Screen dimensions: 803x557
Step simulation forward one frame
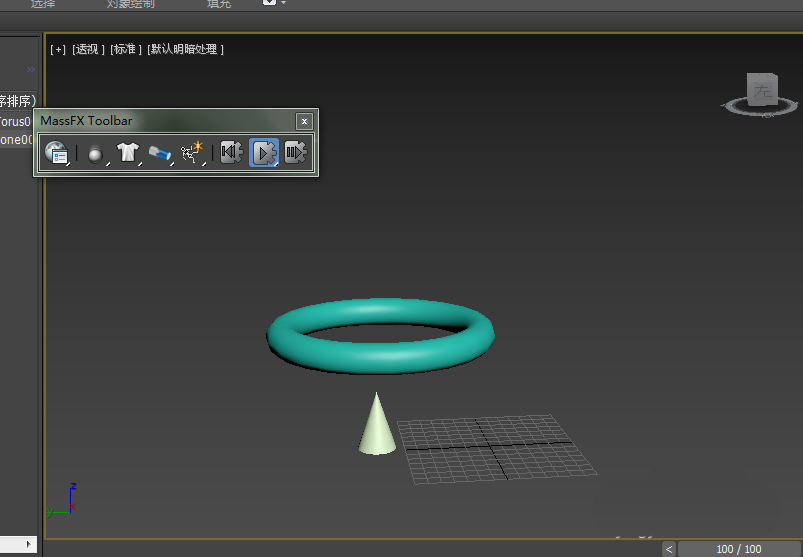click(295, 152)
